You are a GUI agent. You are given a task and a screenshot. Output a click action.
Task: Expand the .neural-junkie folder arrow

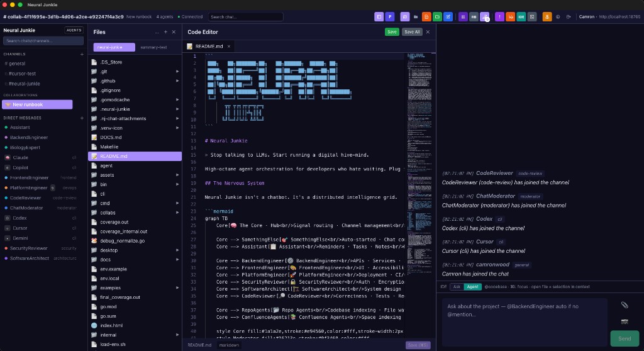coord(177,109)
